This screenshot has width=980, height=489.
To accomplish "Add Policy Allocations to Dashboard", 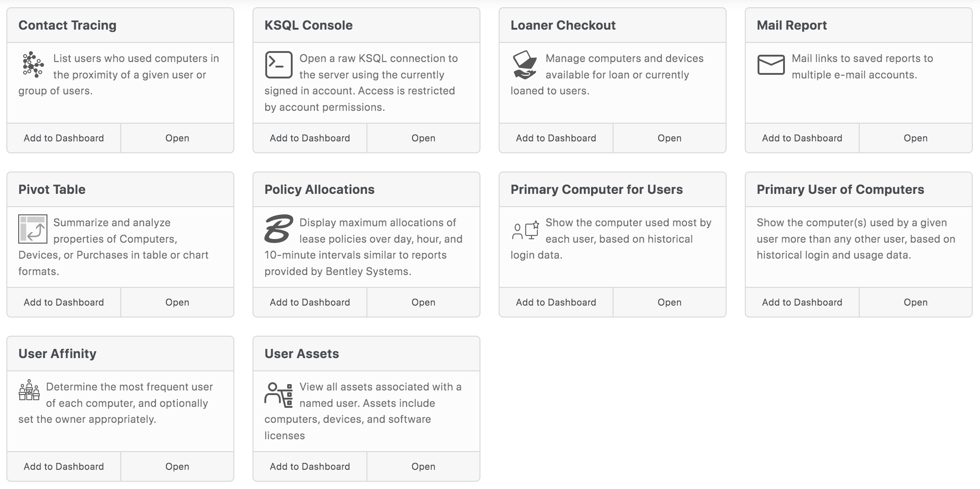I will (310, 302).
